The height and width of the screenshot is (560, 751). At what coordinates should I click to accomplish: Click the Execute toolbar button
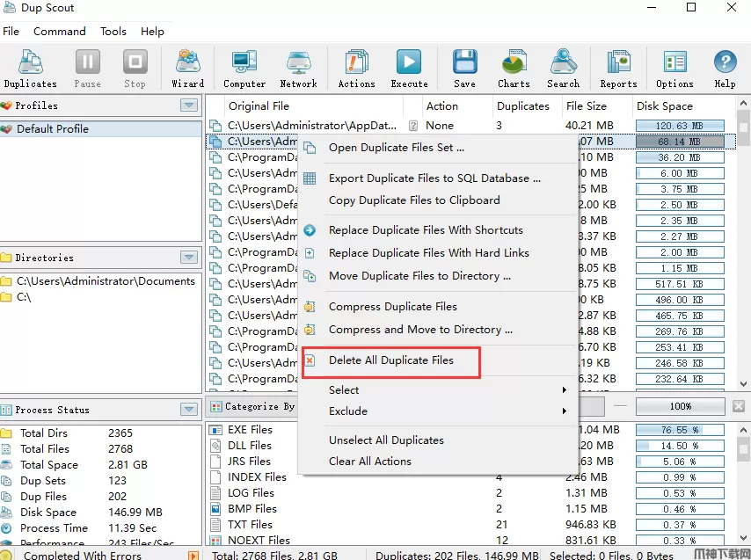point(409,69)
